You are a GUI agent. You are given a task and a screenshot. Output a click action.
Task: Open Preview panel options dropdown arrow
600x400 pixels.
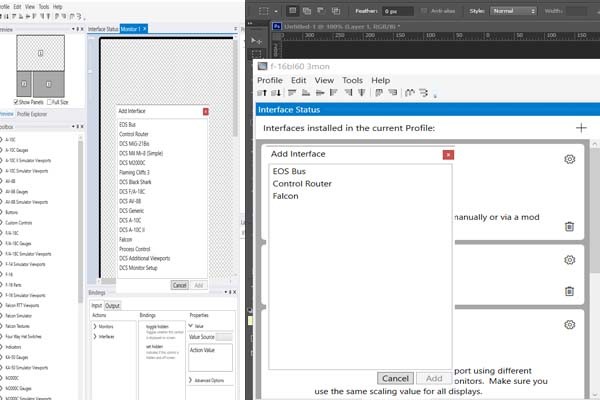[x=73, y=29]
